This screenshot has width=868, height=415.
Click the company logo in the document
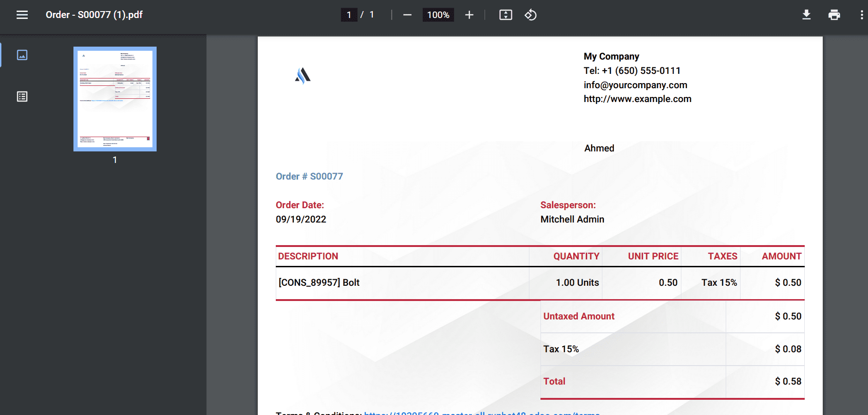pos(303,76)
